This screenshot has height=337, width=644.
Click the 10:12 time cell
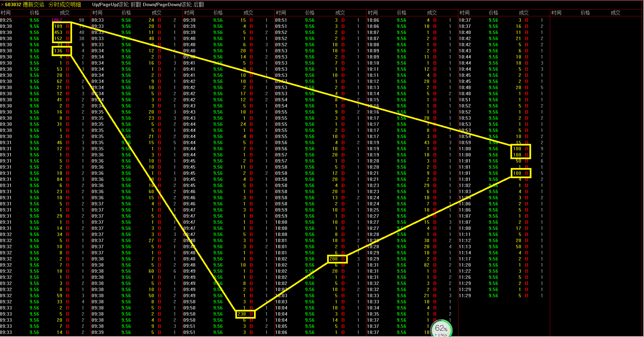pyautogui.click(x=373, y=81)
